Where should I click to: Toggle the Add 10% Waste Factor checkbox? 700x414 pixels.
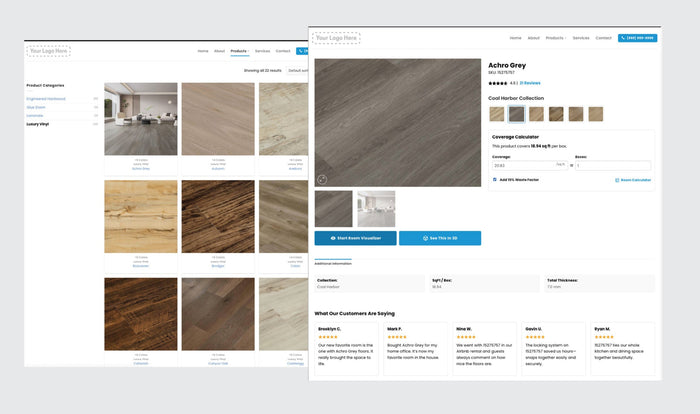[x=495, y=180]
